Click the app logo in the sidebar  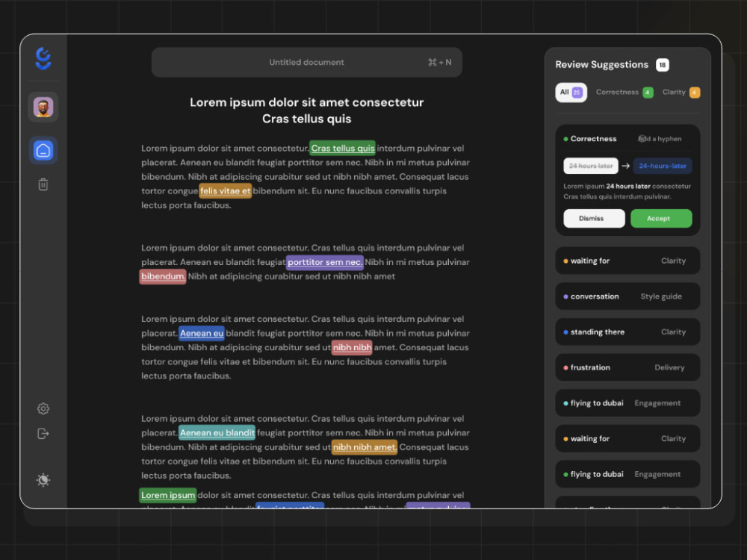43,58
